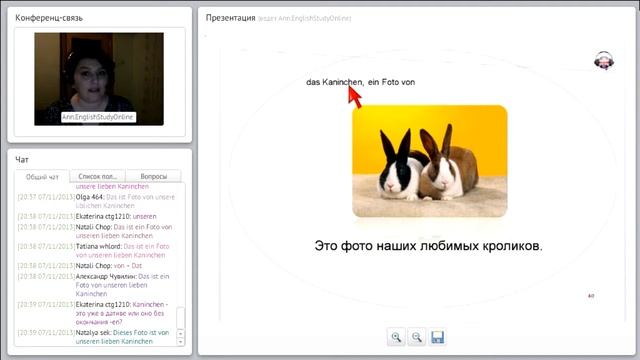Screen dimensions: 640x360
Task: Click Natali Chop's 'Das ist ein Foto von' message
Action: [x=95, y=231]
